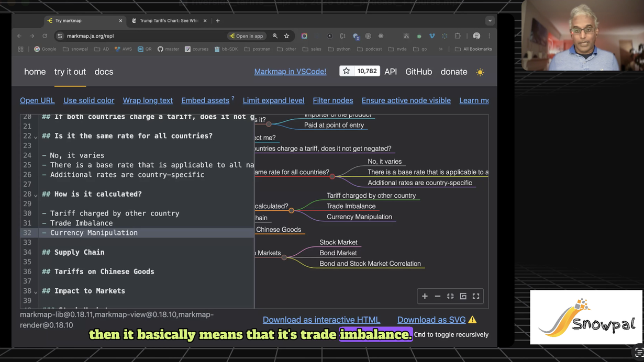Viewport: 644px width, 362px height.
Task: Click Download as SVG link
Action: [431, 320]
